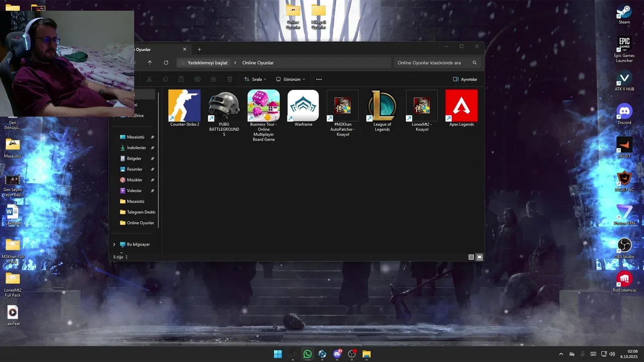Click Online Oyunlar breadcrumb segment
This screenshot has width=644, height=362.
(258, 63)
